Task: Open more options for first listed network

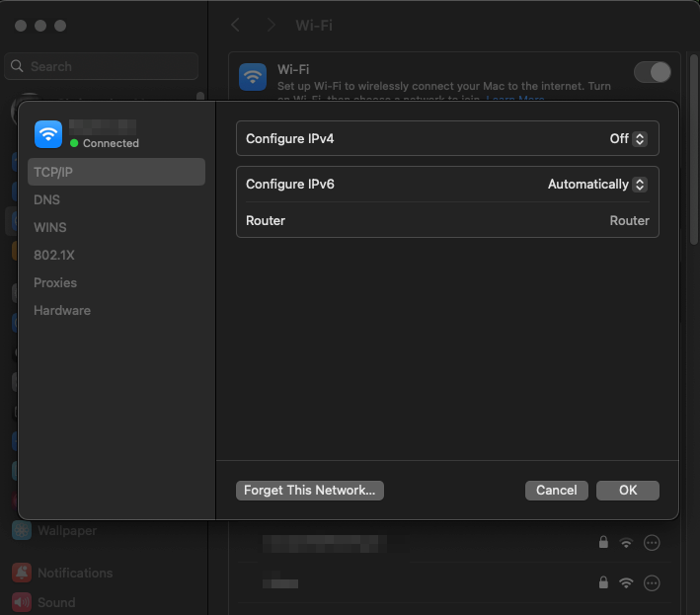Action: (x=651, y=542)
